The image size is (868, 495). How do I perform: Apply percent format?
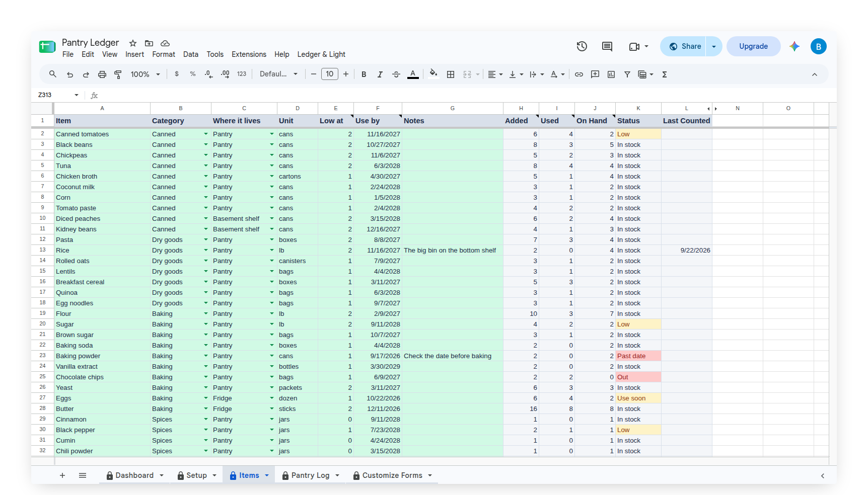(x=193, y=74)
